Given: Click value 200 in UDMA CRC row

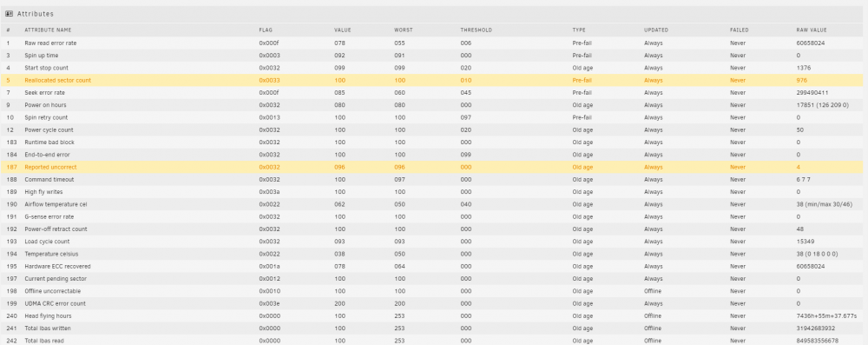Looking at the screenshot, I should click(x=339, y=303).
